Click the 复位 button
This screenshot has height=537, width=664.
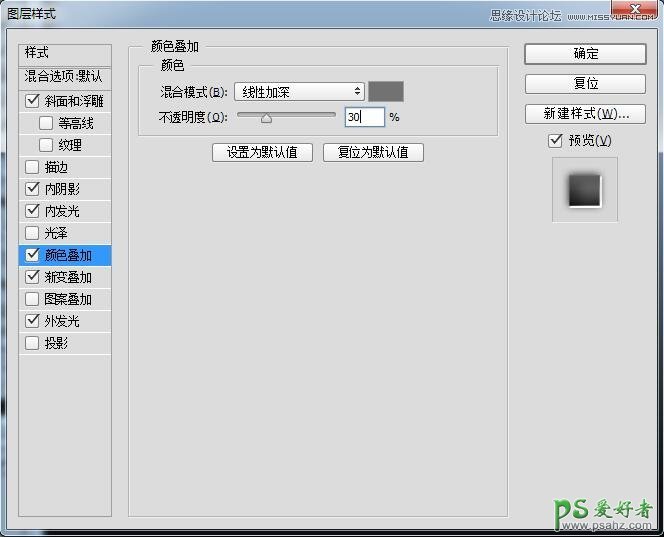coord(585,84)
